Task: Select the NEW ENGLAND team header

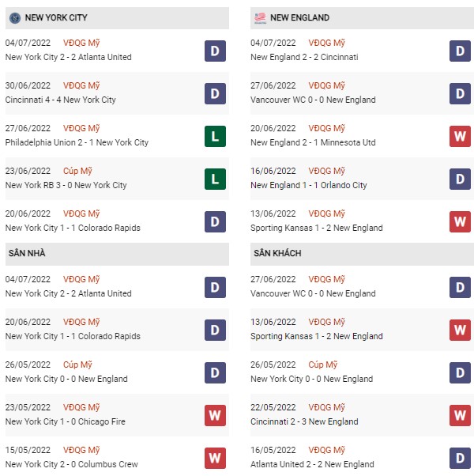Action: click(x=362, y=18)
